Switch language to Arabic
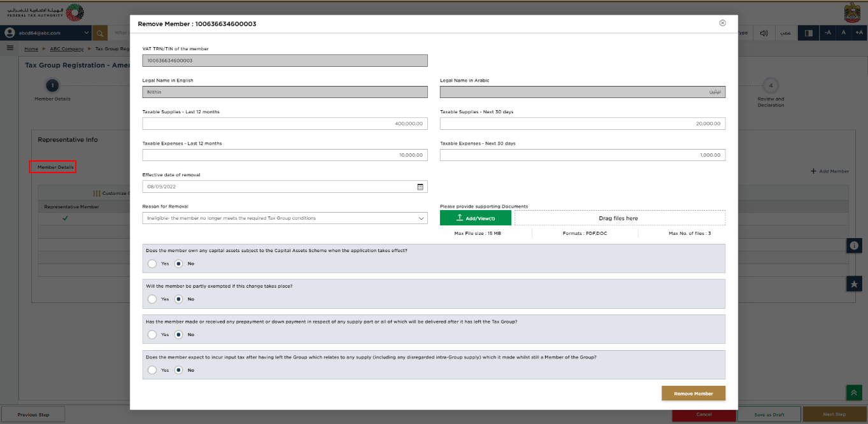The height and width of the screenshot is (424, 868). point(786,33)
